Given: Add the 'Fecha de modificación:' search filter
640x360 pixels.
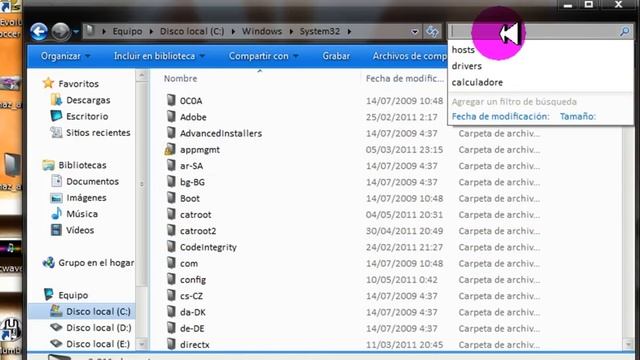Looking at the screenshot, I should pyautogui.click(x=500, y=116).
